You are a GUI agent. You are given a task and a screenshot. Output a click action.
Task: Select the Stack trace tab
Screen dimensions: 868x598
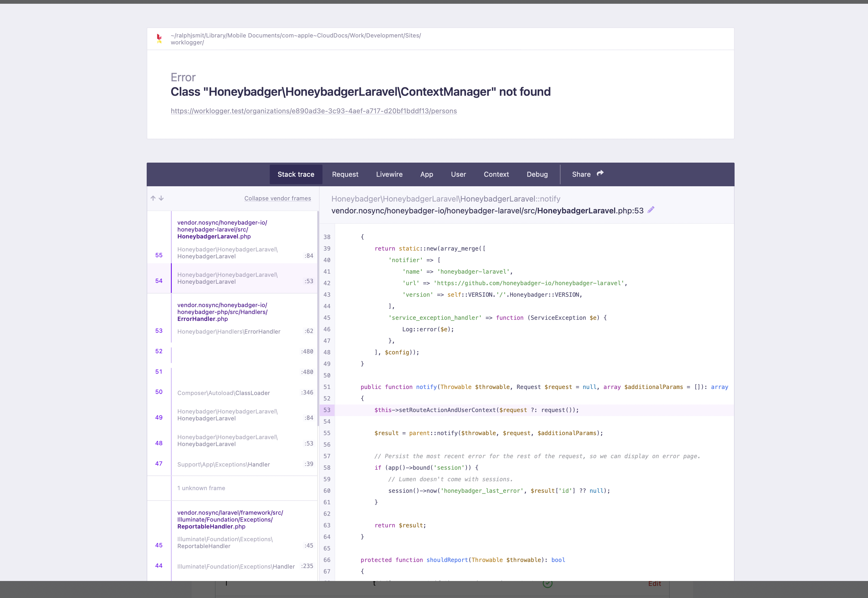point(296,174)
